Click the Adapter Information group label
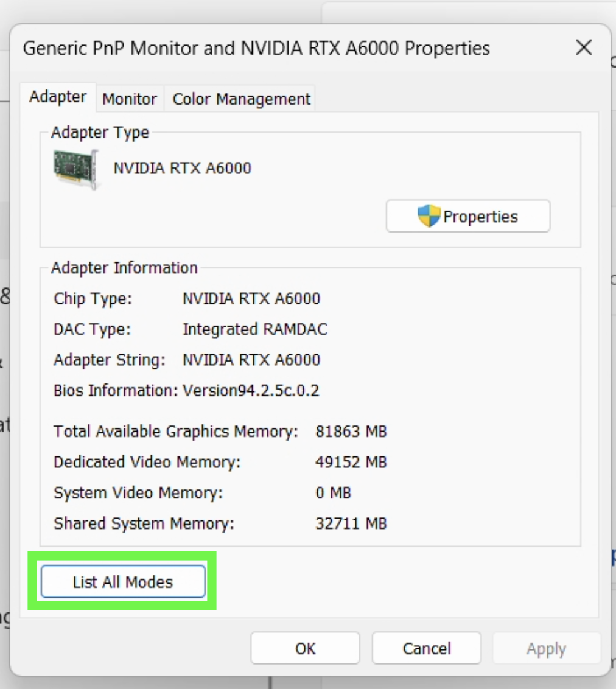 [x=124, y=268]
